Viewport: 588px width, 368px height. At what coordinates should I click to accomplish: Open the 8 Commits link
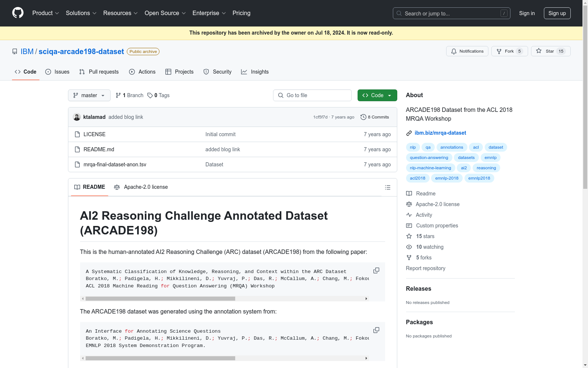click(375, 117)
